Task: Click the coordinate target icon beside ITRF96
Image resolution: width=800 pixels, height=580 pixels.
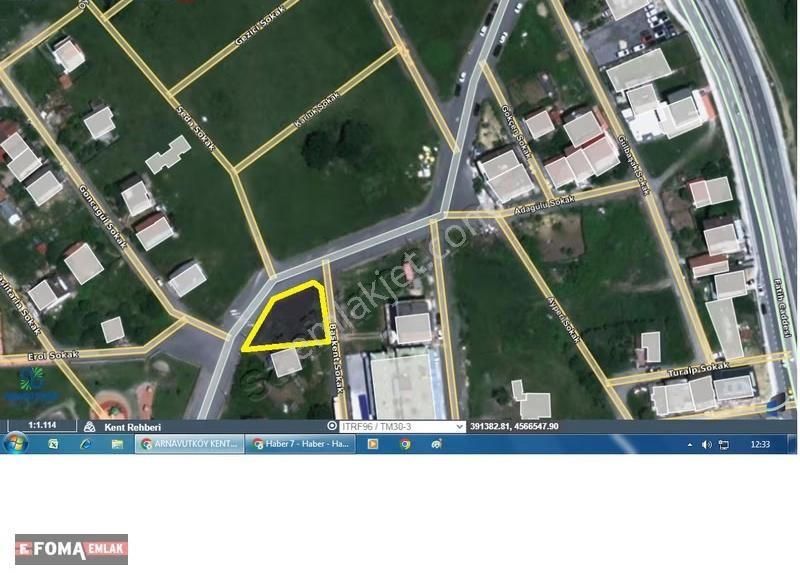Action: pos(332,425)
